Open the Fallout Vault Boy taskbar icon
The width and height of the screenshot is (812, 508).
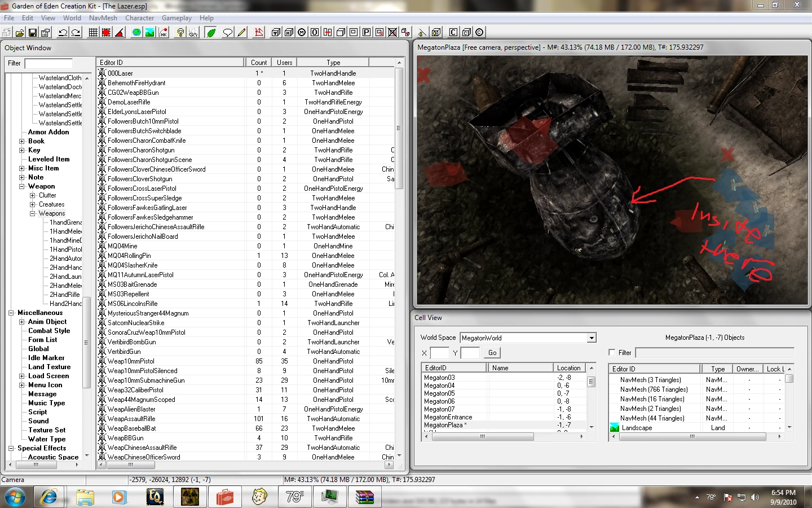click(x=260, y=497)
